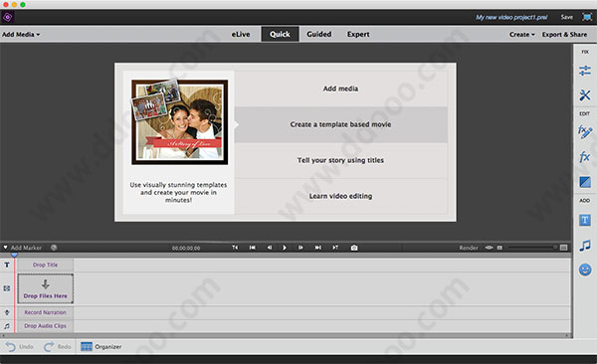
Task: Expand the Add Media dropdown
Action: (x=21, y=34)
